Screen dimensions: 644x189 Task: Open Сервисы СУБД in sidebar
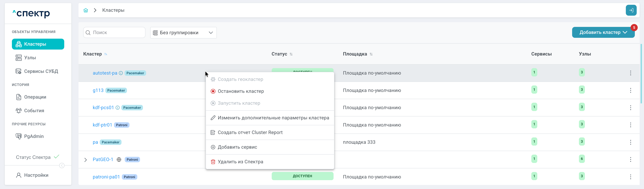(37, 72)
